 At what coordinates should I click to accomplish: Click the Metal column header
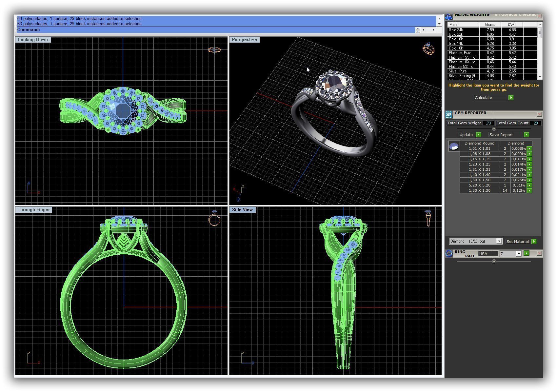[463, 25]
